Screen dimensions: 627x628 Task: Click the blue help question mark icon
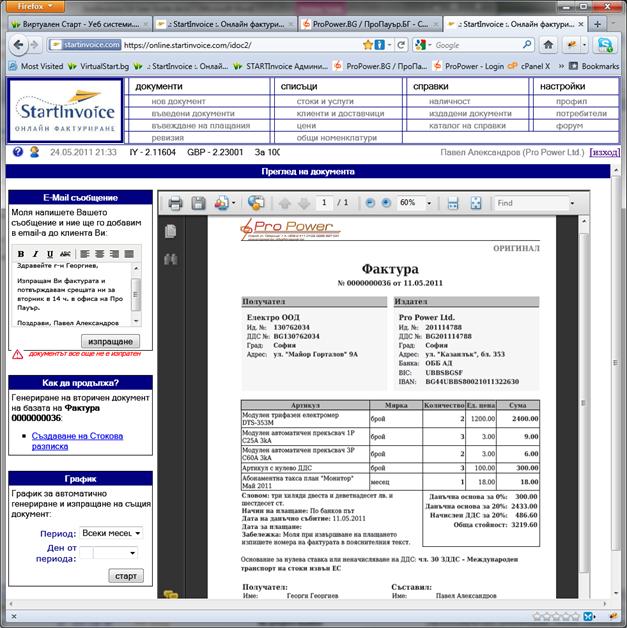pos(18,152)
